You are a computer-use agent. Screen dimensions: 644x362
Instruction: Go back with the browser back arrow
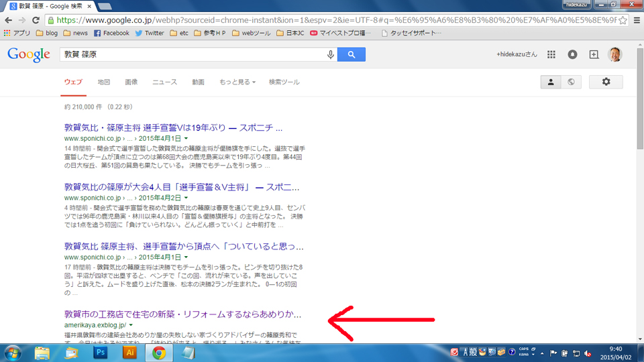(9, 20)
